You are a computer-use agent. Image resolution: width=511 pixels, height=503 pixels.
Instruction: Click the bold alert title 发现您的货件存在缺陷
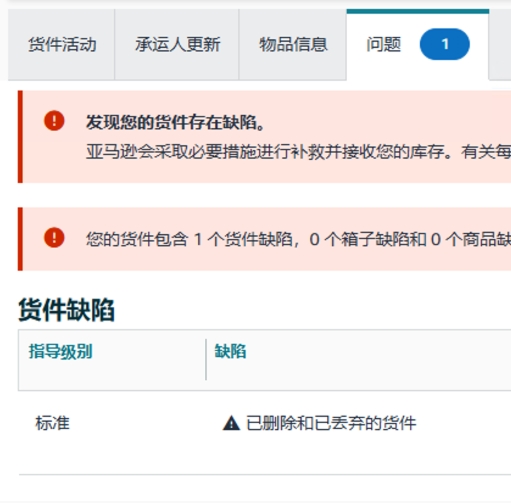point(175,122)
